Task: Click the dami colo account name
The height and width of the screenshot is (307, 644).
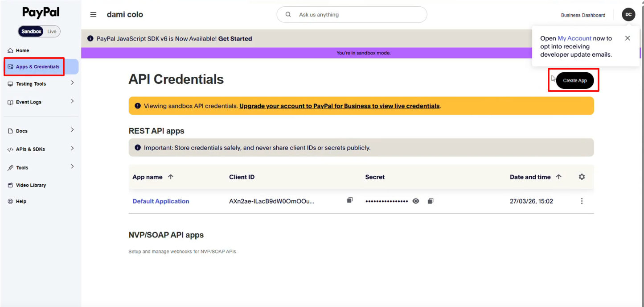Action: click(125, 15)
